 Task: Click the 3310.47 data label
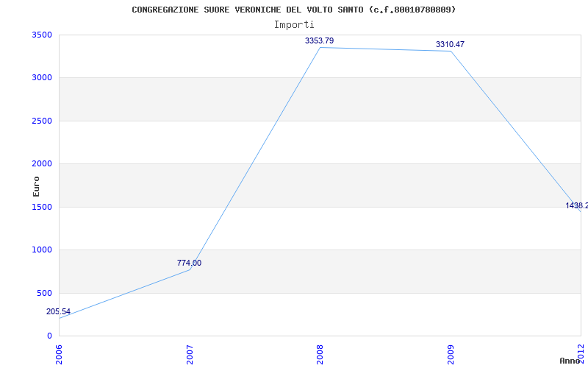click(450, 44)
